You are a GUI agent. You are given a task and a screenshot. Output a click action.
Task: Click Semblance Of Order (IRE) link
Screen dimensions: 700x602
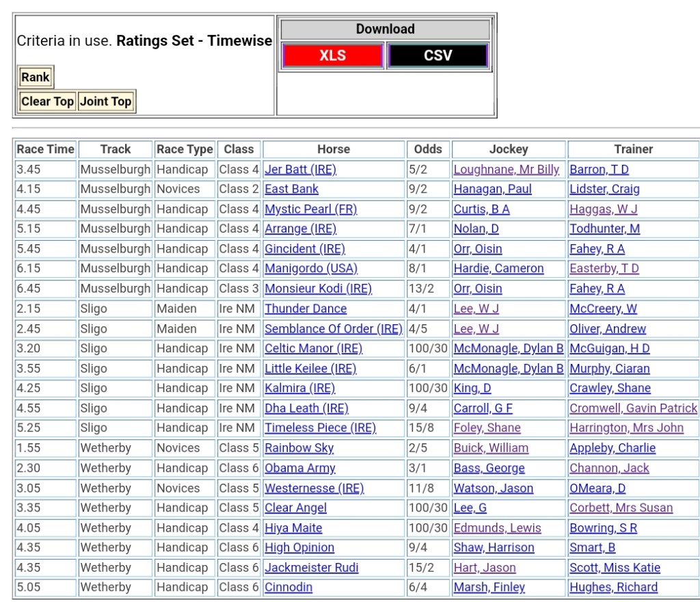(x=333, y=329)
